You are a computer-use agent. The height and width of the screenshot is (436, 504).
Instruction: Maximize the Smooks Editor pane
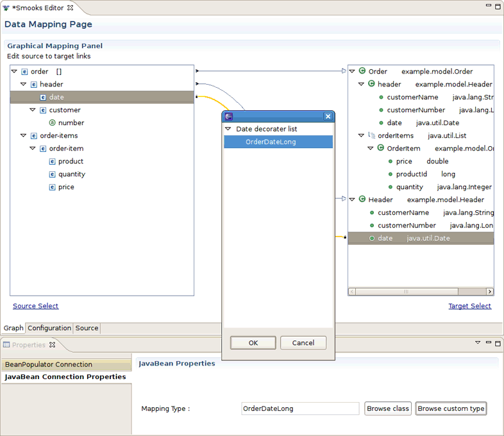coord(498,7)
